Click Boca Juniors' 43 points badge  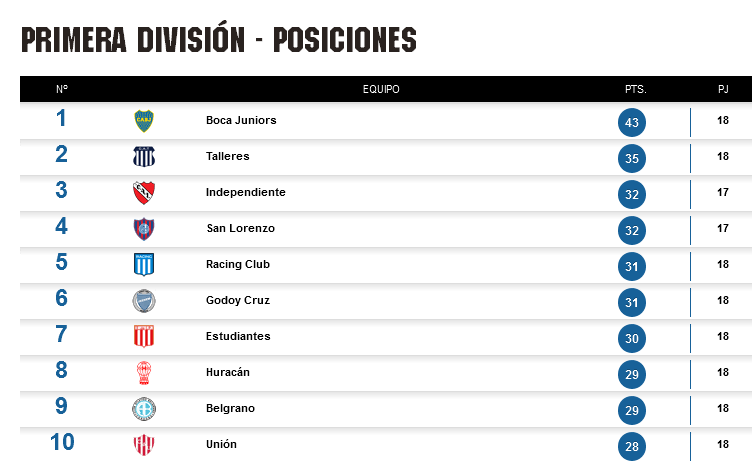[632, 122]
